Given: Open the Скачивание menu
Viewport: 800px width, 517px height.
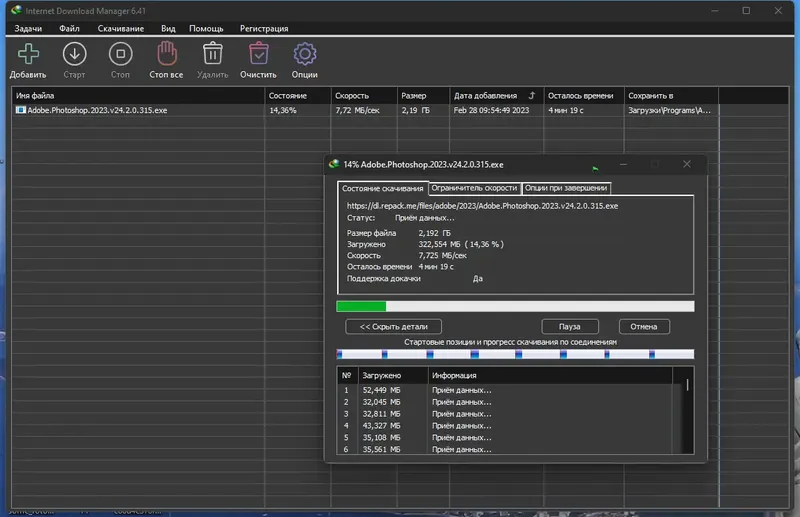Looking at the screenshot, I should click(x=121, y=29).
